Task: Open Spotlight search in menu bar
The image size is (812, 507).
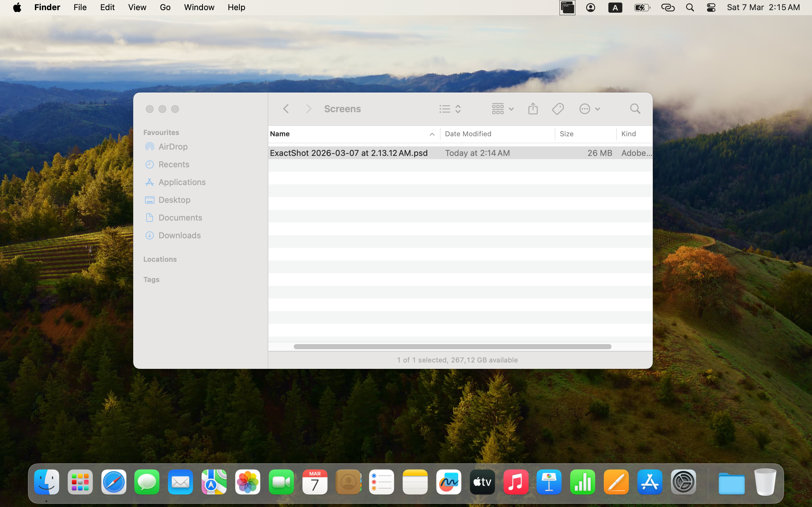Action: (x=690, y=7)
